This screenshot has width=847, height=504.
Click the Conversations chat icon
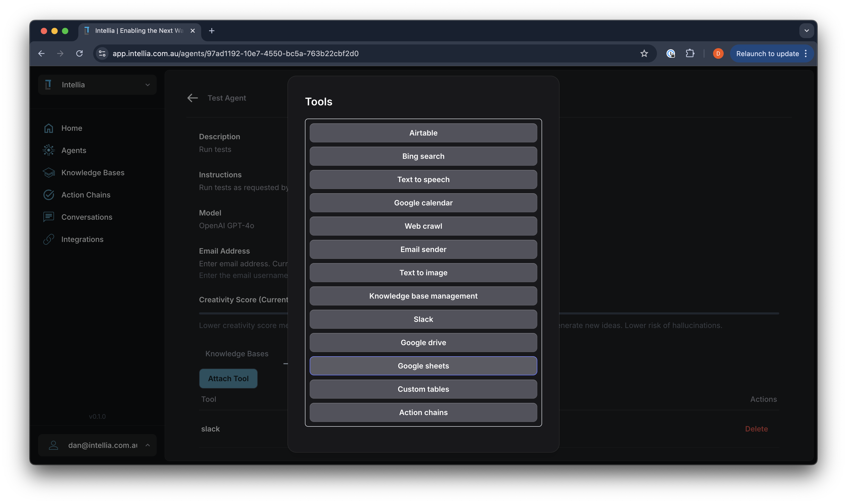click(x=48, y=217)
